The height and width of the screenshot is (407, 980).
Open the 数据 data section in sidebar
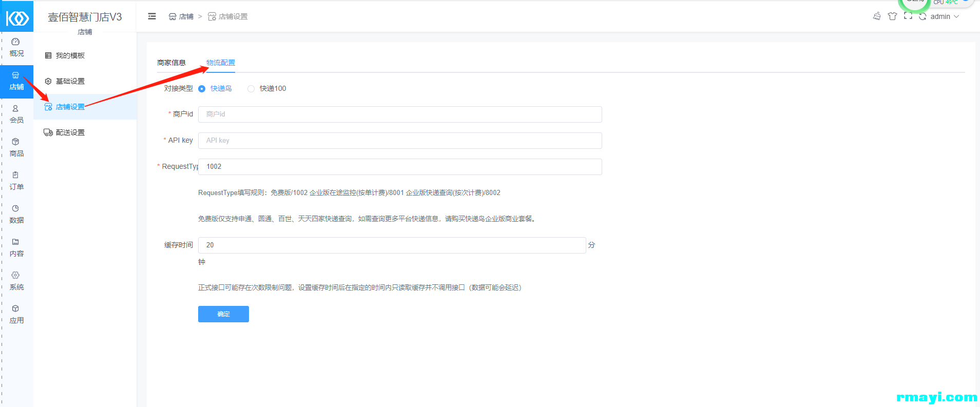16,215
